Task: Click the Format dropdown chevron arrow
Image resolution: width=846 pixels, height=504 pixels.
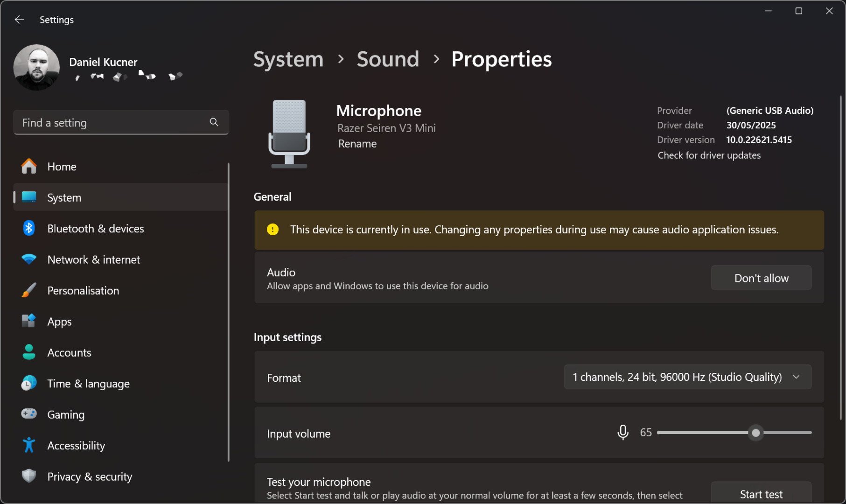Action: 796,377
